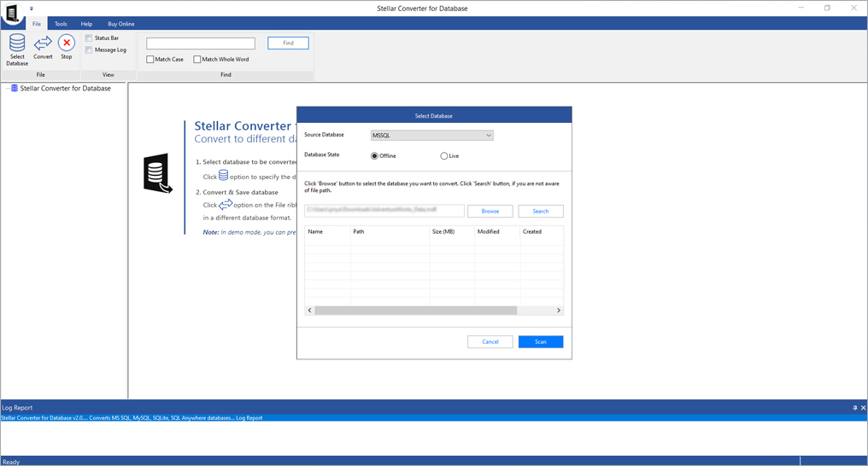Click the Select Database ribbon icon
This screenshot has width=868, height=466.
17,44
